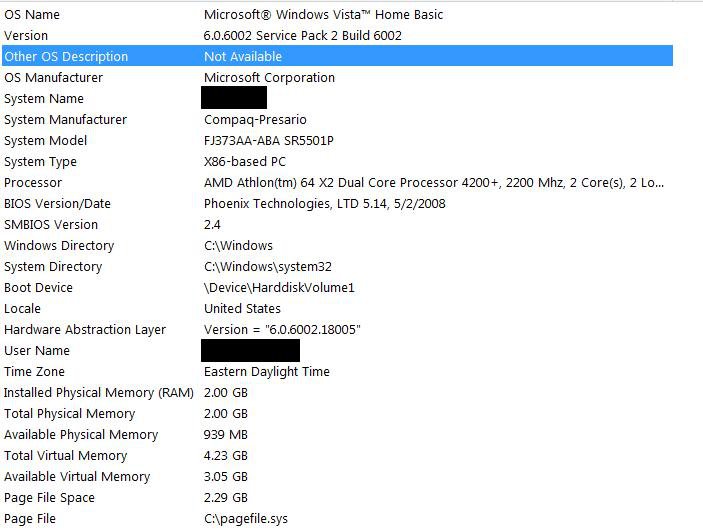Select the 'System Directory' label
703x531 pixels.
(x=53, y=267)
